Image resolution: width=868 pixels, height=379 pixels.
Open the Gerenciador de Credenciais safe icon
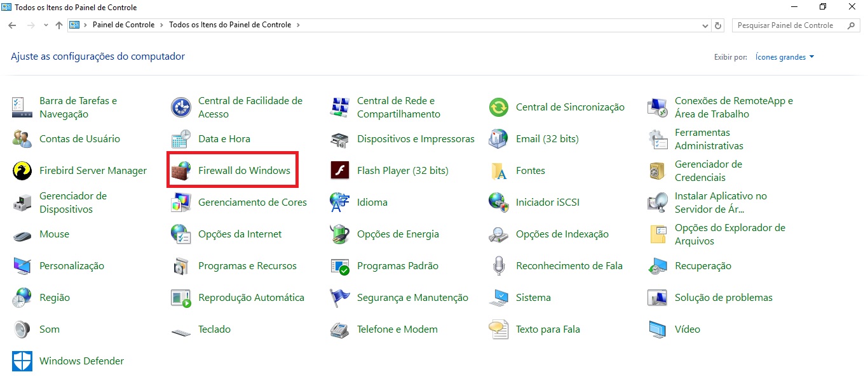pyautogui.click(x=658, y=171)
